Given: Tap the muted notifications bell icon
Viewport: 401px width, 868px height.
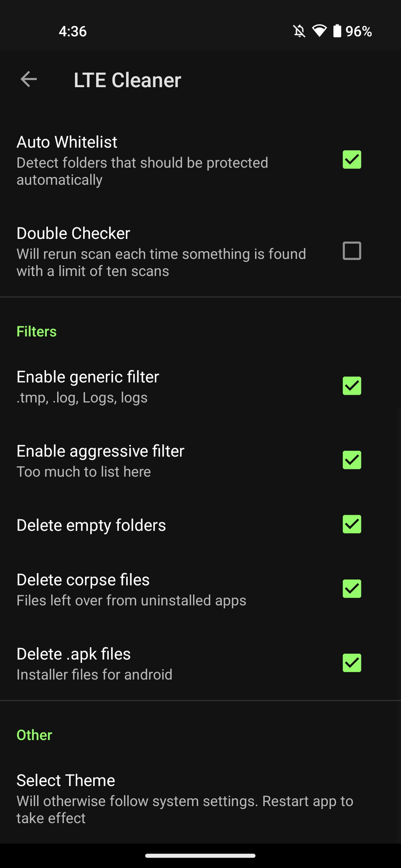Looking at the screenshot, I should click(299, 31).
